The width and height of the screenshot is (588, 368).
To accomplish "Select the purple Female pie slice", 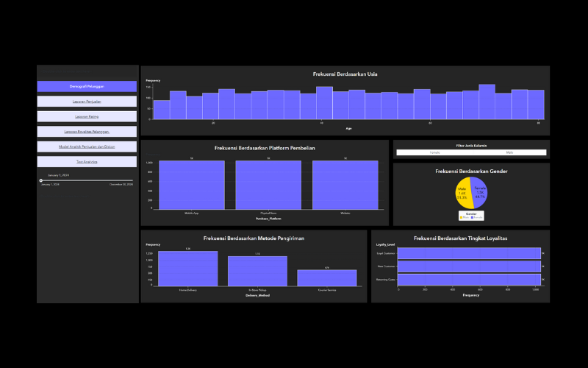I will (480, 192).
